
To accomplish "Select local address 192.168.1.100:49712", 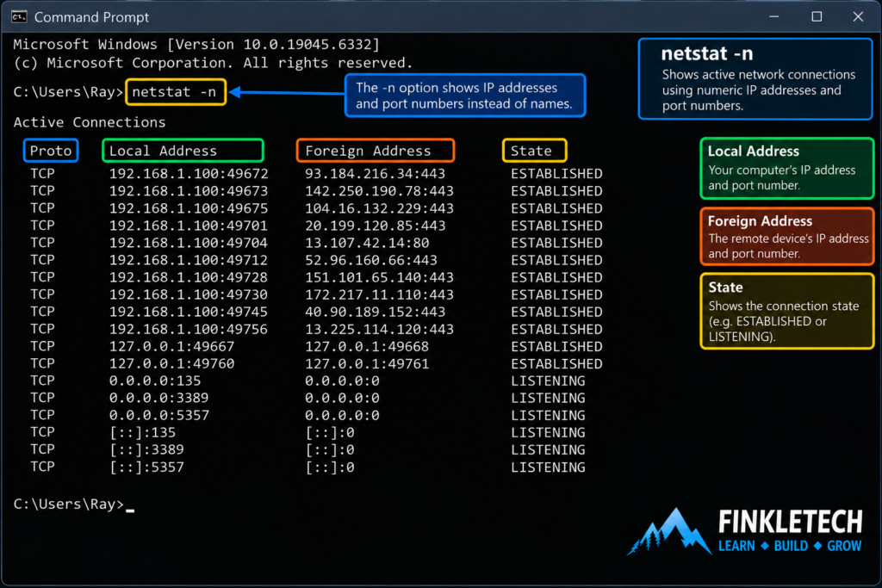I will pos(189,260).
